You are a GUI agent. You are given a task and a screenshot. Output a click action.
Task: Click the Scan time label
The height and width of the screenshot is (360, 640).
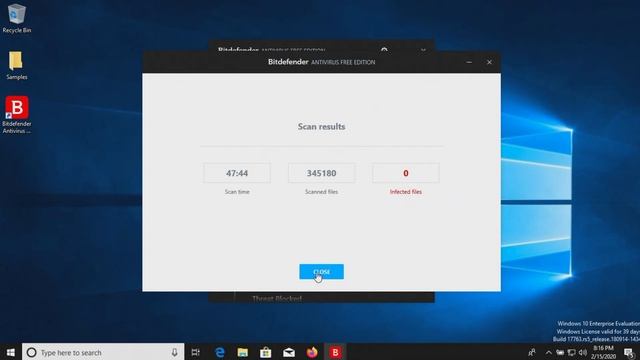(x=237, y=192)
